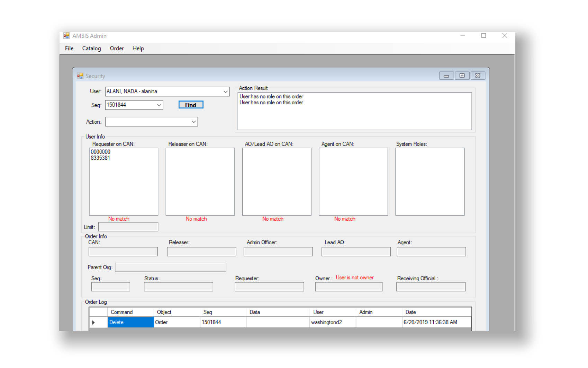This screenshot has width=588, height=368.
Task: Select the Delete command cell
Action: tap(130, 323)
